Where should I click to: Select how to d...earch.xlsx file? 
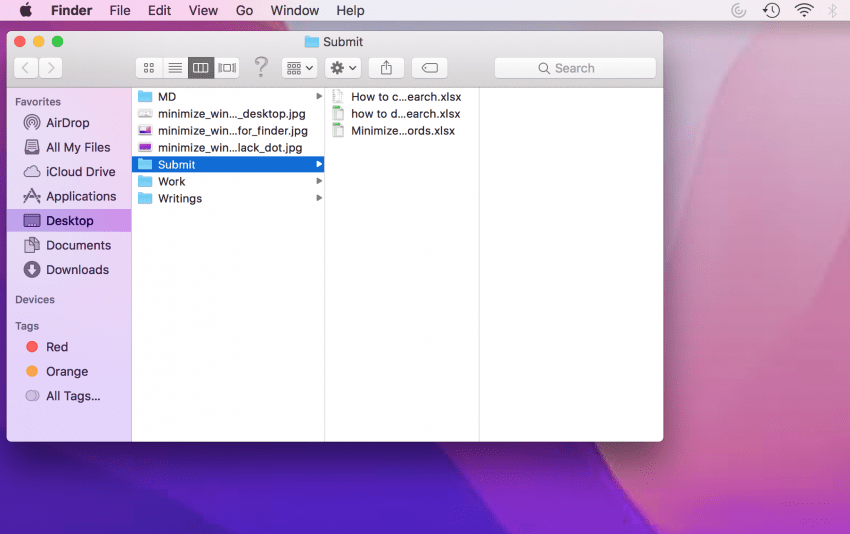[x=402, y=114]
